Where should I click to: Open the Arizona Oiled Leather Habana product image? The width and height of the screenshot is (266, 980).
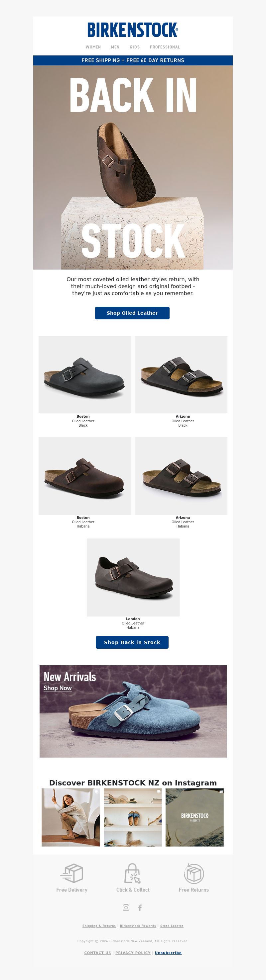181,476
